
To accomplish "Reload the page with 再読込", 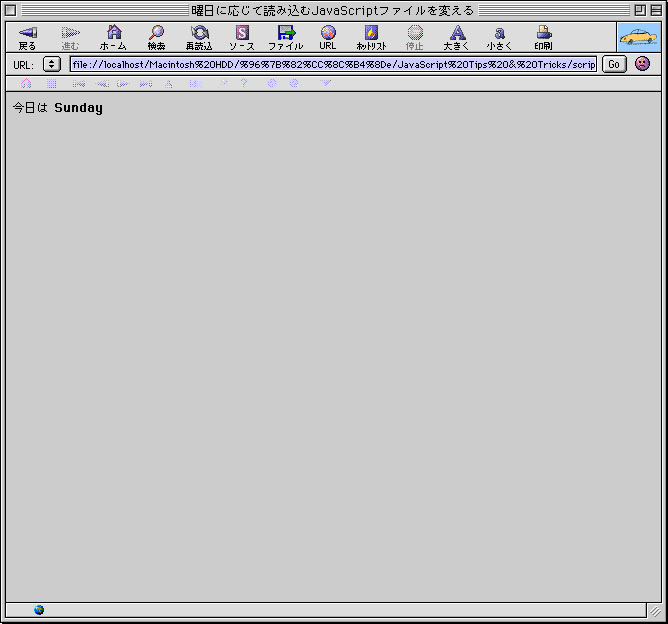I will 199,38.
